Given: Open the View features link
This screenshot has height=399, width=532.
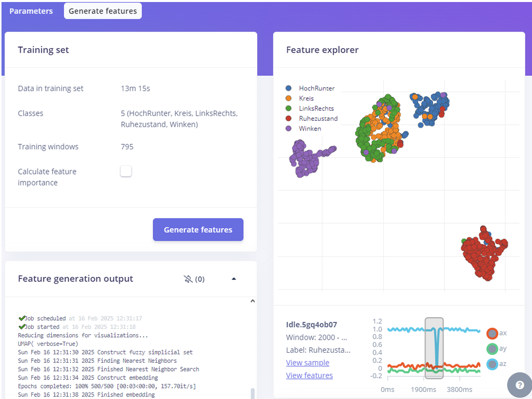Looking at the screenshot, I should tap(309, 375).
